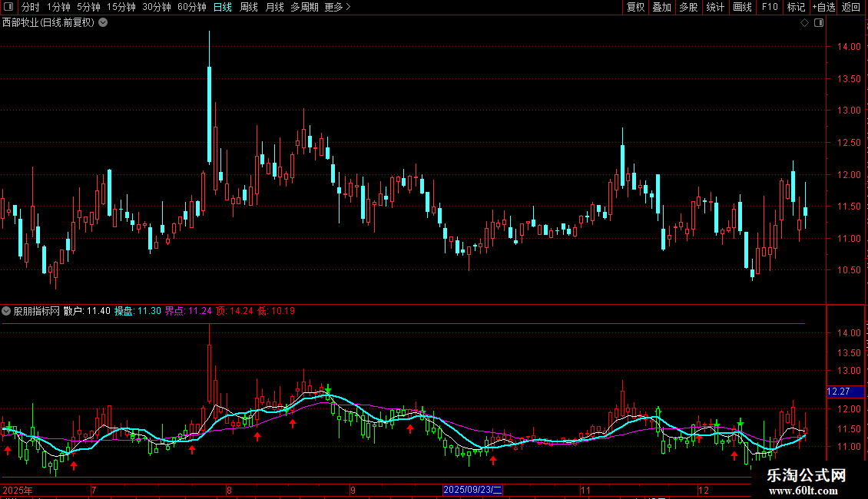Open the 画线 drawing tools

742,7
